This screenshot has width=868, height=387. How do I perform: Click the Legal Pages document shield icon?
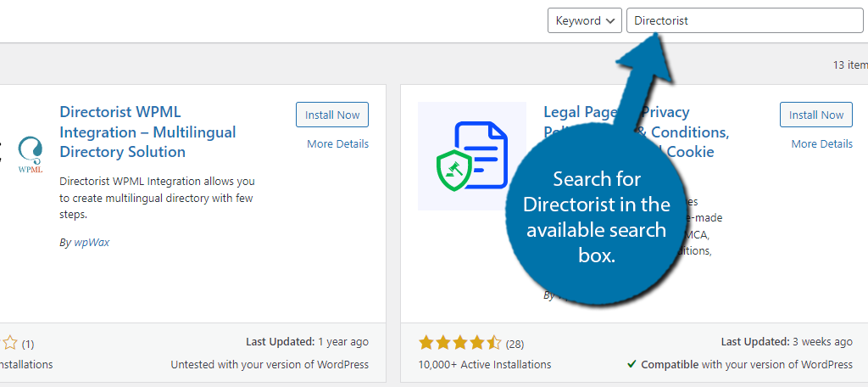click(472, 156)
